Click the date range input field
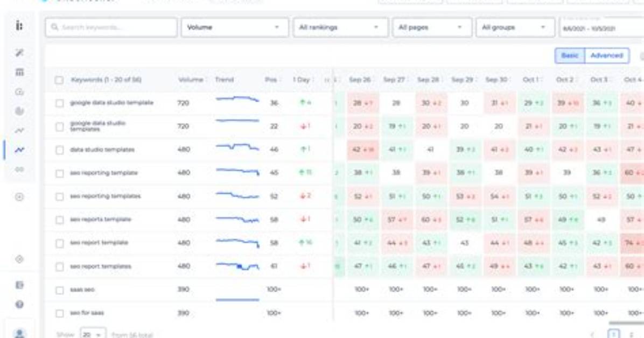The height and width of the screenshot is (338, 644). (x=601, y=27)
